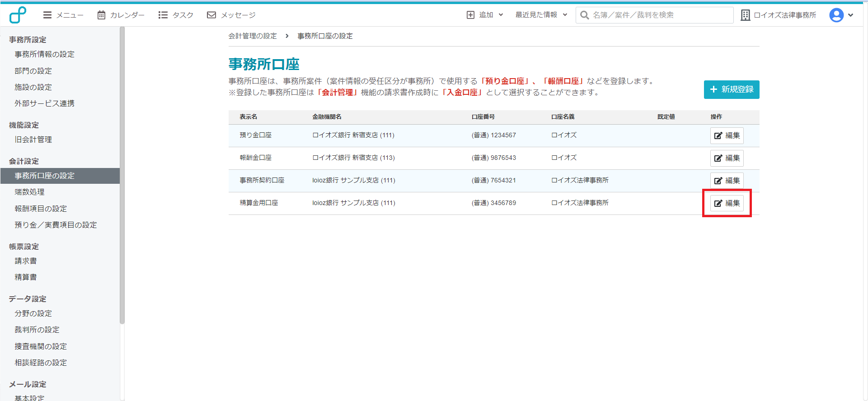
Task: Click account number (普通) 3456789
Action: pos(494,203)
